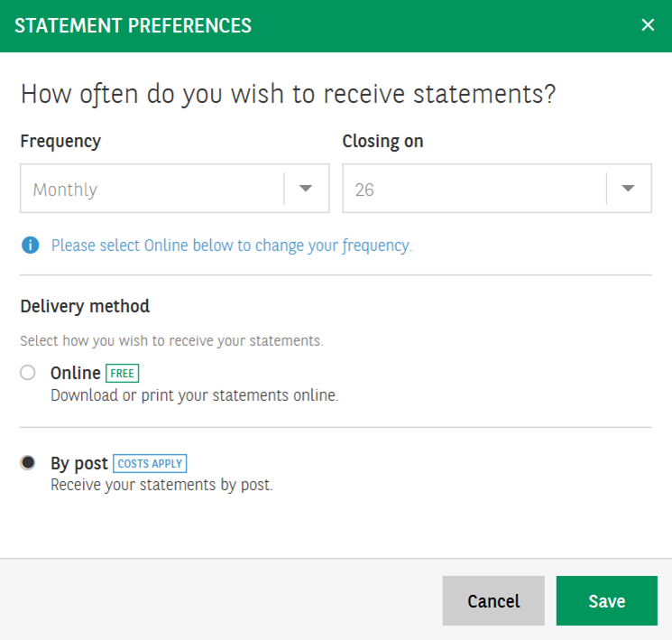Click the 'Please select Online below' message
This screenshot has height=640, width=672.
pos(231,245)
